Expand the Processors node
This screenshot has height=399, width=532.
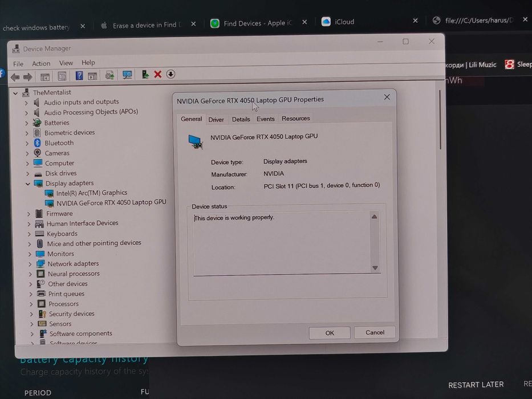pyautogui.click(x=31, y=304)
